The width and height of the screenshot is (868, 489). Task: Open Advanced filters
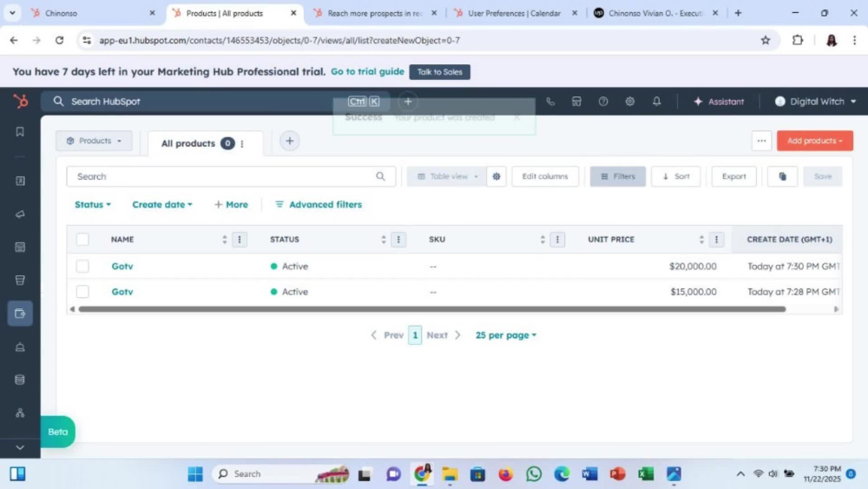click(x=319, y=204)
